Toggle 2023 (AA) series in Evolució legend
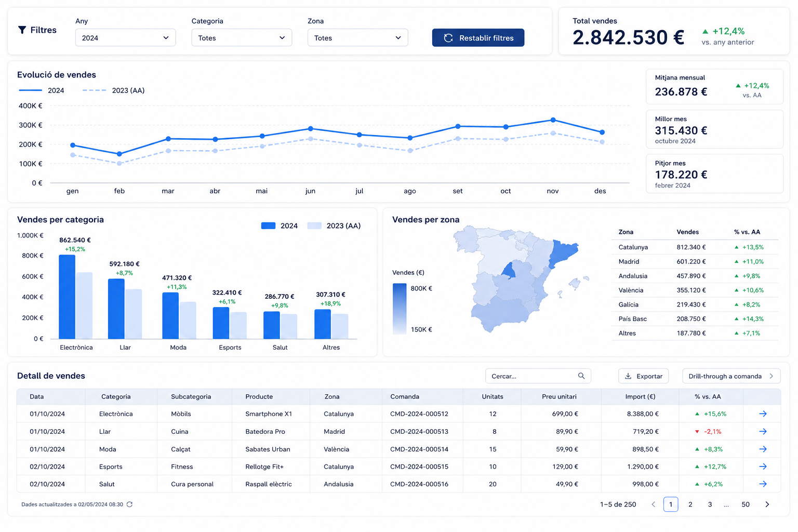The image size is (798, 532). (113, 90)
